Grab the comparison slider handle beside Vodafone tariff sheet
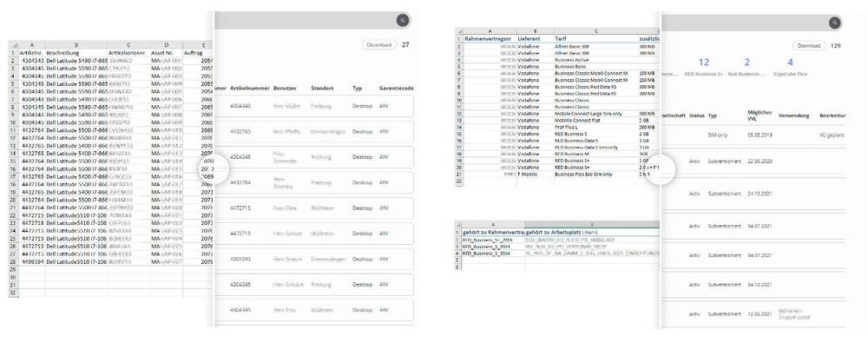This screenshot has height=343, width=868. (x=661, y=169)
